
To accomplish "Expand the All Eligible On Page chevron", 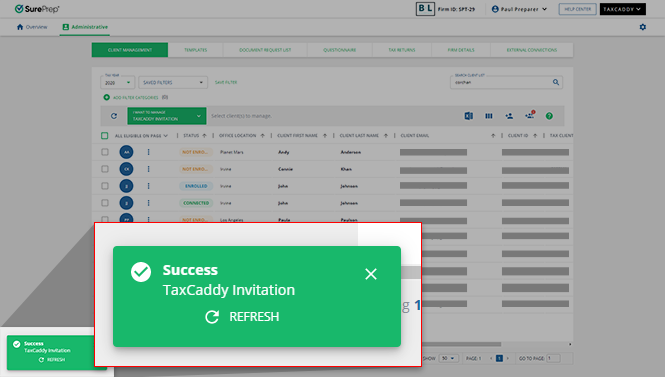I will (x=166, y=136).
